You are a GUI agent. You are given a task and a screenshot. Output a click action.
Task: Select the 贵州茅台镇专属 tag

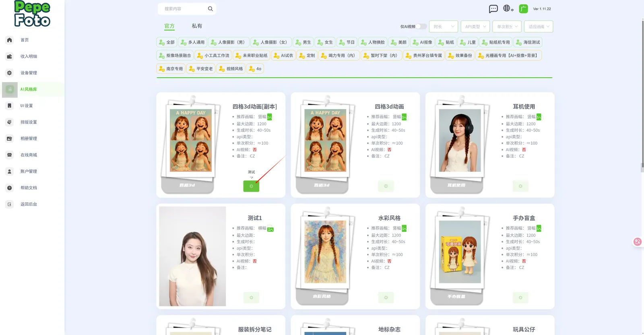pos(423,56)
